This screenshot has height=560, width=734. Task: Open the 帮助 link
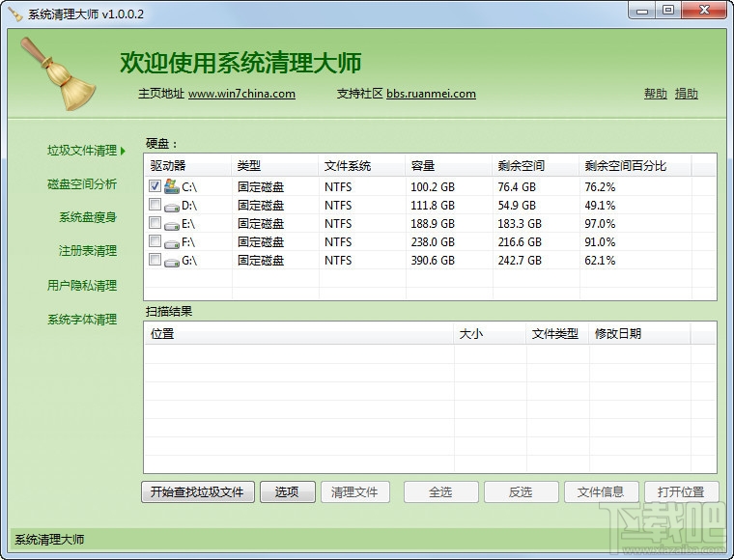point(656,94)
